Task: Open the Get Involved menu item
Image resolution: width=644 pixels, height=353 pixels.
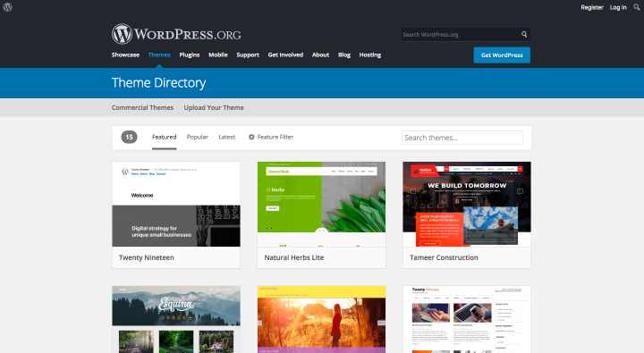Action: tap(285, 55)
